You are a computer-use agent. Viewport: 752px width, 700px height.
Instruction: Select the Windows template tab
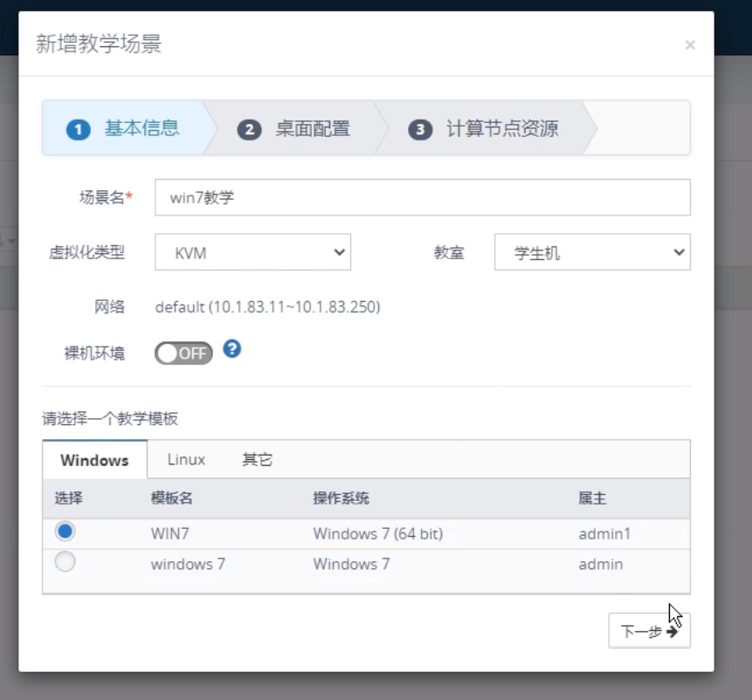click(x=94, y=460)
